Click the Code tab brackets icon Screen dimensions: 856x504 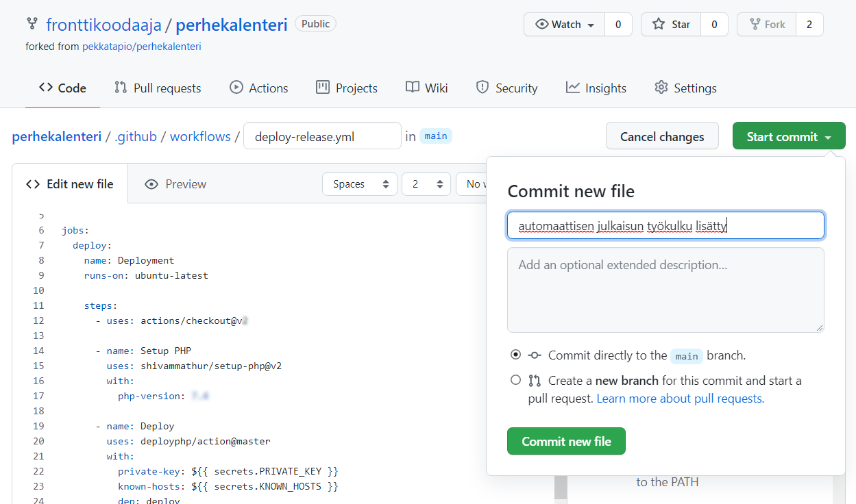pos(46,87)
